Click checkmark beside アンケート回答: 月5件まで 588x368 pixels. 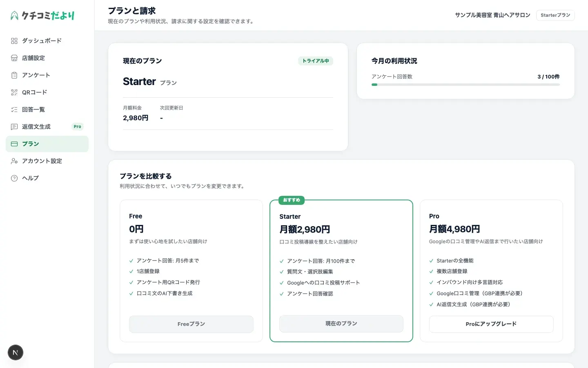pyautogui.click(x=131, y=261)
